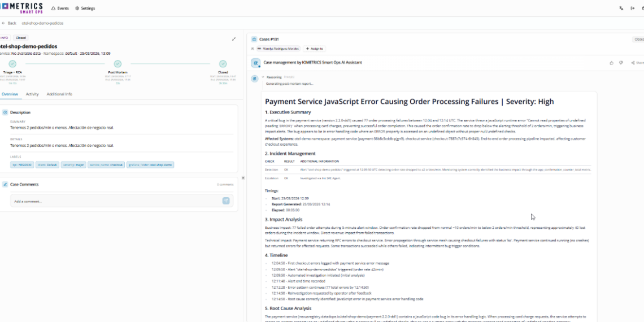The width and height of the screenshot is (644, 322).
Task: Click the Post Mortem stage checkmark
Action: tap(118, 64)
